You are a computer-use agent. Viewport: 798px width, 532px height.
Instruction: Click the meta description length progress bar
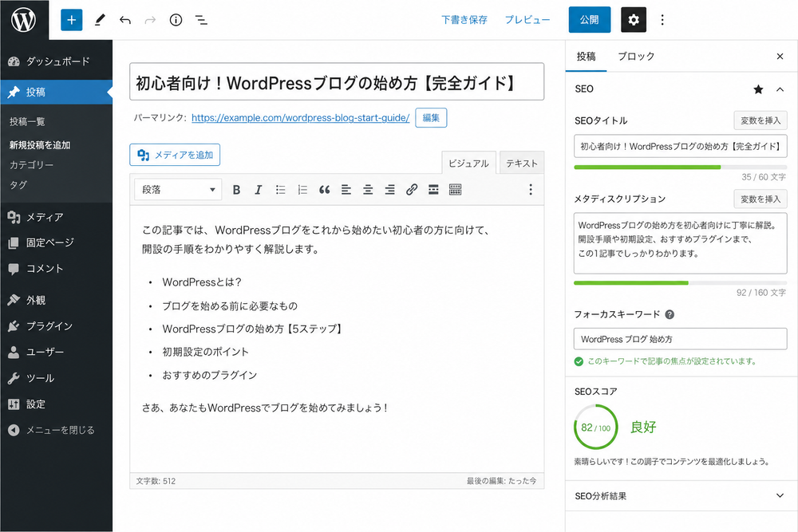tap(681, 283)
